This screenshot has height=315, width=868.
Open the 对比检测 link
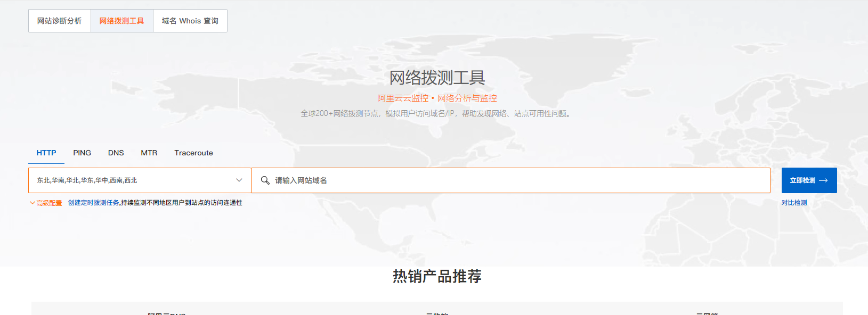tap(794, 203)
